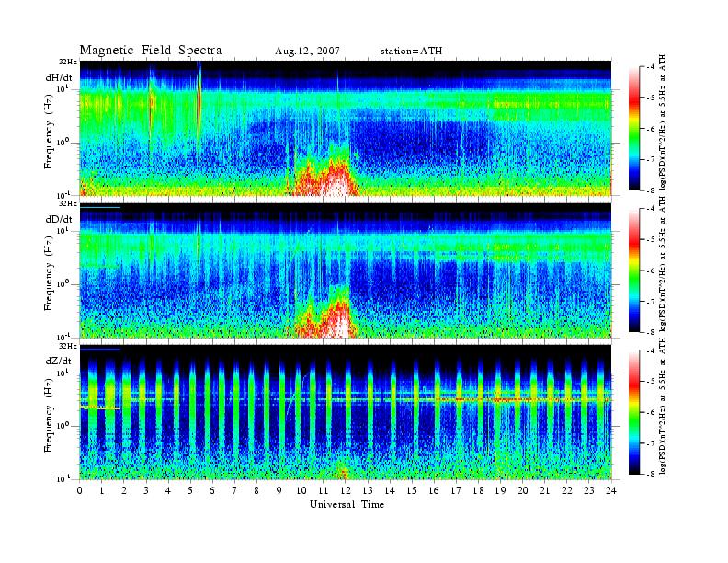Viewport: 728px width, 563px height.
Task: Click the hour 13 tick label on time axis
Action: (x=368, y=490)
